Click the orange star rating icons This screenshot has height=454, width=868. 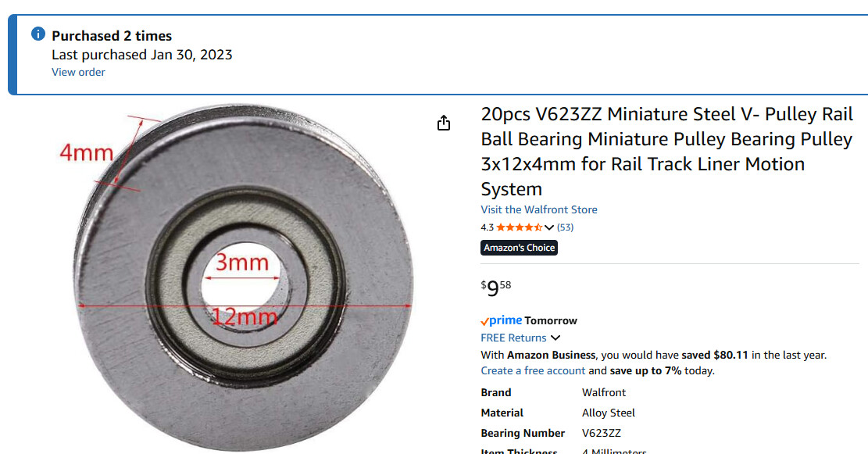pyautogui.click(x=519, y=227)
